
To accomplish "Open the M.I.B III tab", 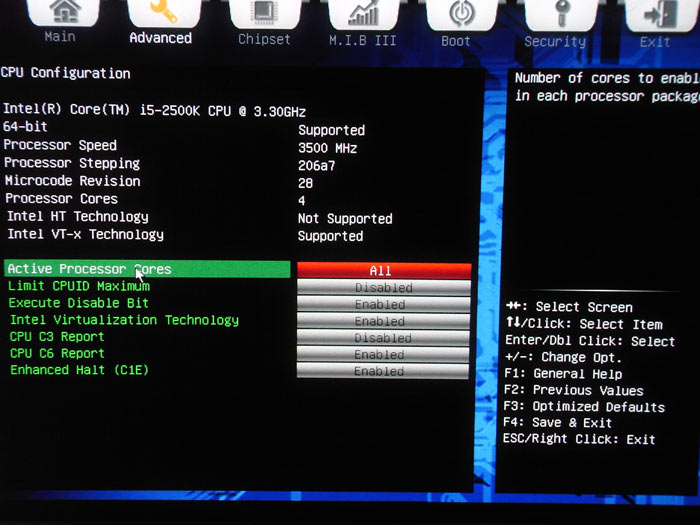I will (x=362, y=41).
